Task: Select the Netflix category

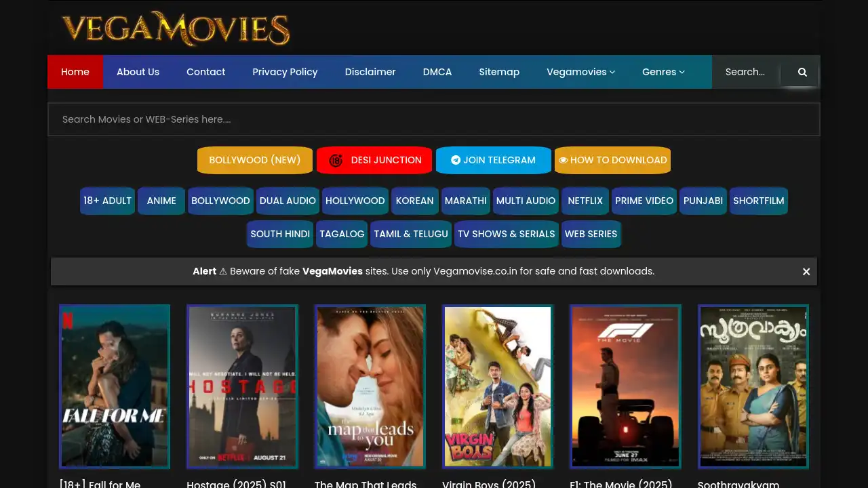Action: coord(585,201)
